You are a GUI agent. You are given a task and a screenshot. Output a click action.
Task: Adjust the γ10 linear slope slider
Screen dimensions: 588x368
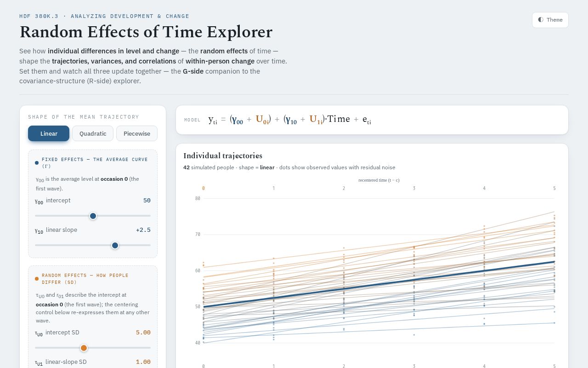coord(93,245)
